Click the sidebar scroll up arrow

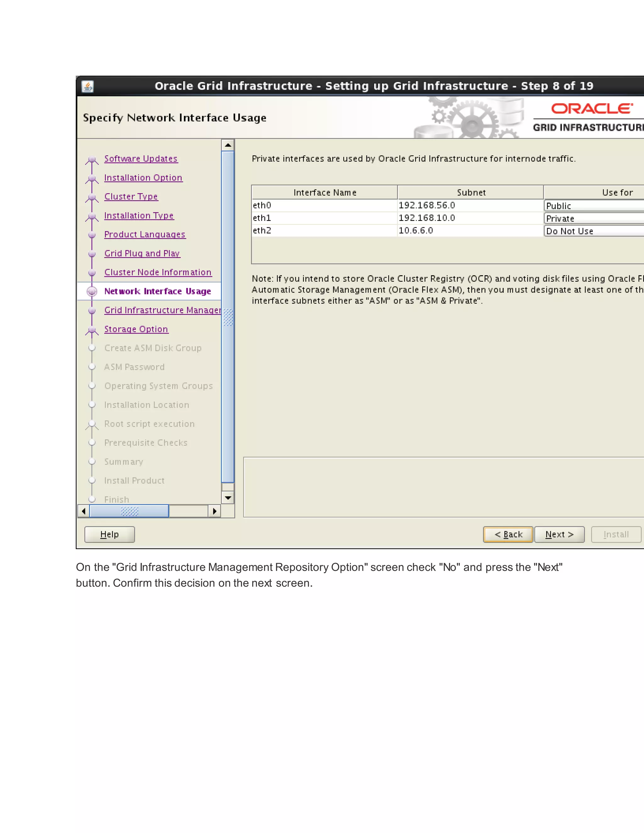pyautogui.click(x=228, y=145)
